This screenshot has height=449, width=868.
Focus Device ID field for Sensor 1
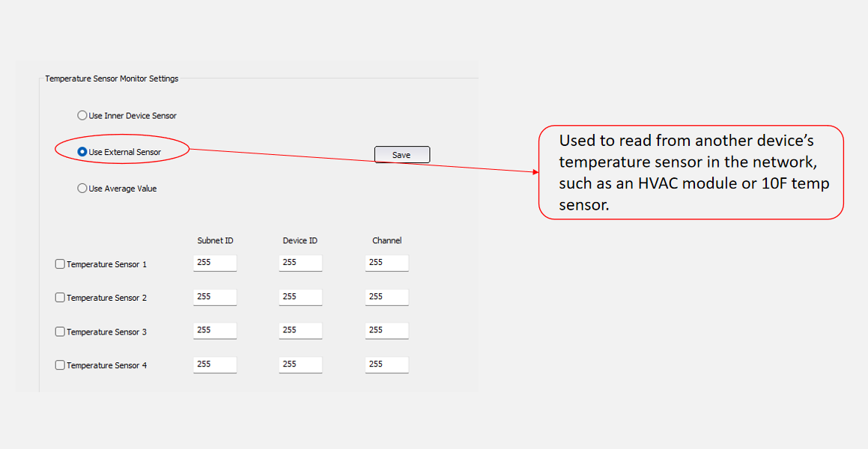point(300,263)
